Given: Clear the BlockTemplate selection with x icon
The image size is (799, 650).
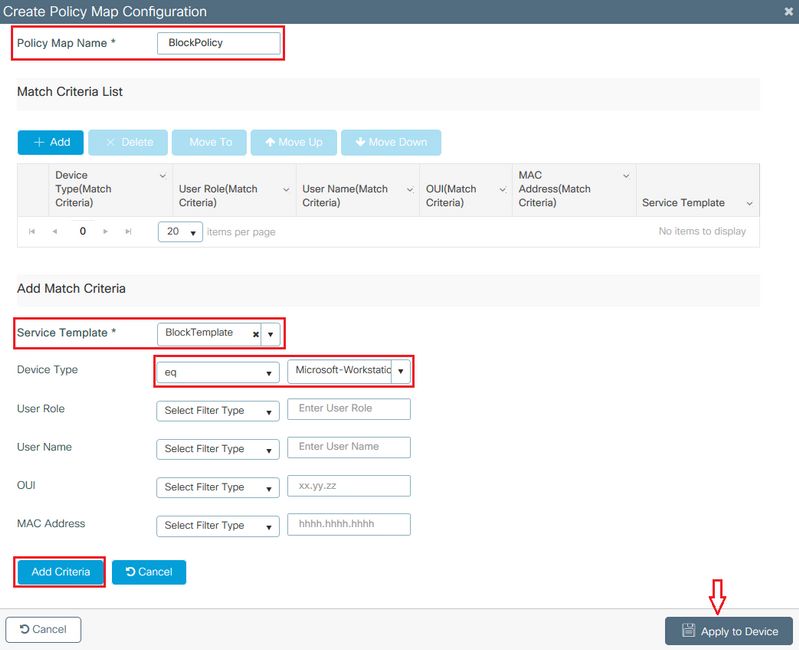Looking at the screenshot, I should pyautogui.click(x=255, y=334).
